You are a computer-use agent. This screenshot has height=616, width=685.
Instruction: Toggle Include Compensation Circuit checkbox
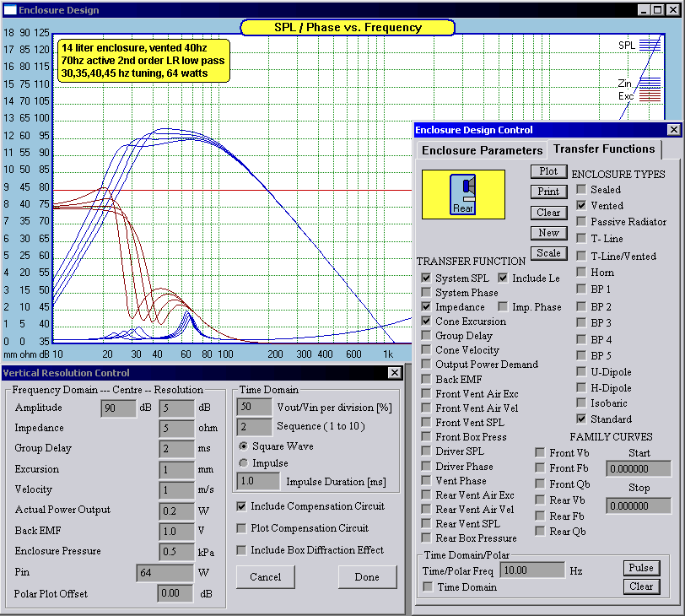tap(241, 506)
